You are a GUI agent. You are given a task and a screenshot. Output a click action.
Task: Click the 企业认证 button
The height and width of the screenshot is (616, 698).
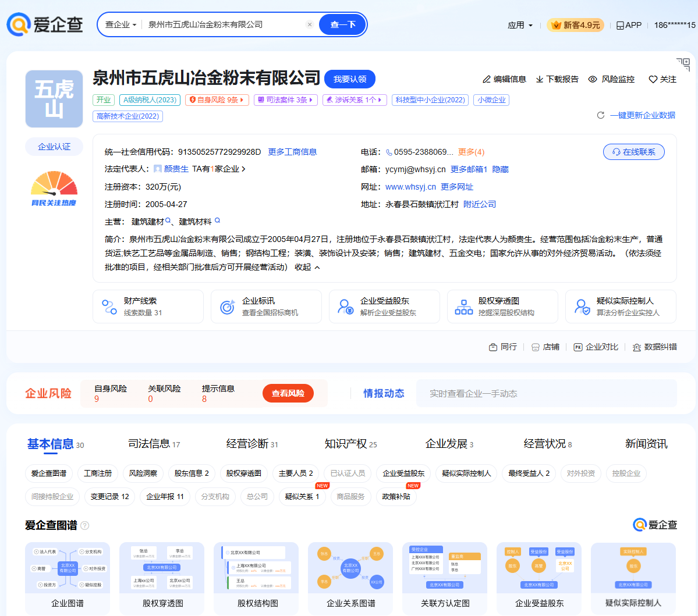(x=54, y=147)
